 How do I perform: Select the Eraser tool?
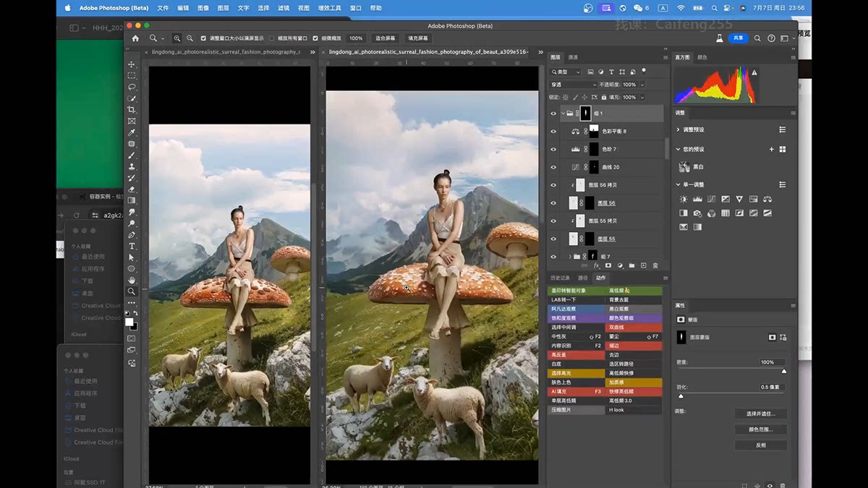click(132, 189)
